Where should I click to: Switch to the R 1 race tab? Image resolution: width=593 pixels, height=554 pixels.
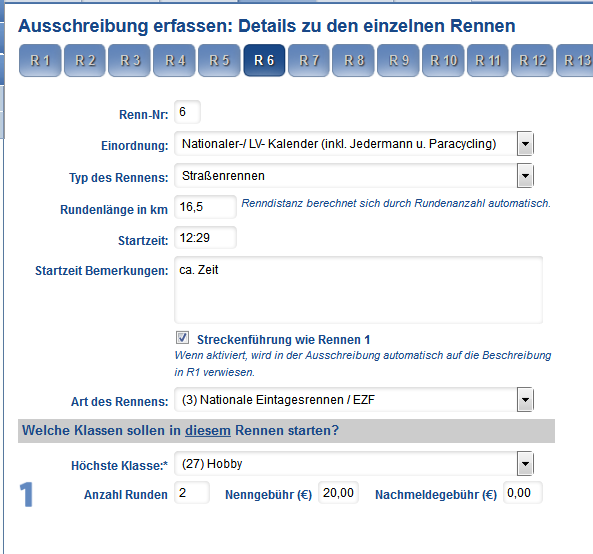40,61
